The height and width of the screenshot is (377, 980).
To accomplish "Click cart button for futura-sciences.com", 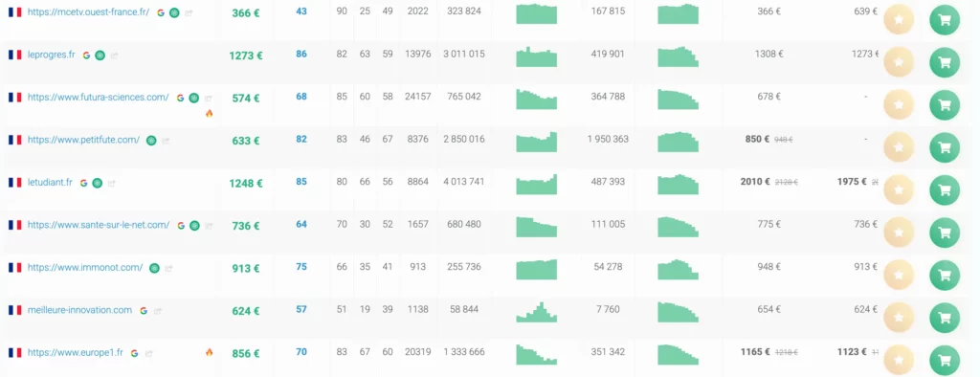I will coord(945,104).
